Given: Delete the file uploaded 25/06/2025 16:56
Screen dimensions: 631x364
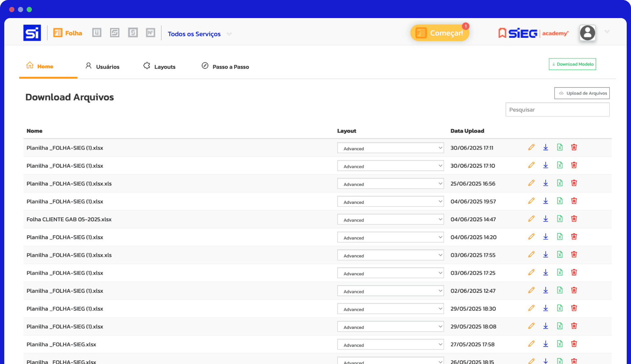Looking at the screenshot, I should coord(574,183).
